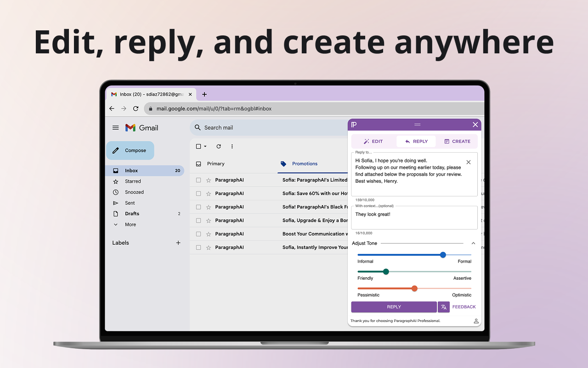Screen dimensions: 588x368
Task: Grab the ParagraphAI panel drag handle
Action: pyautogui.click(x=417, y=125)
